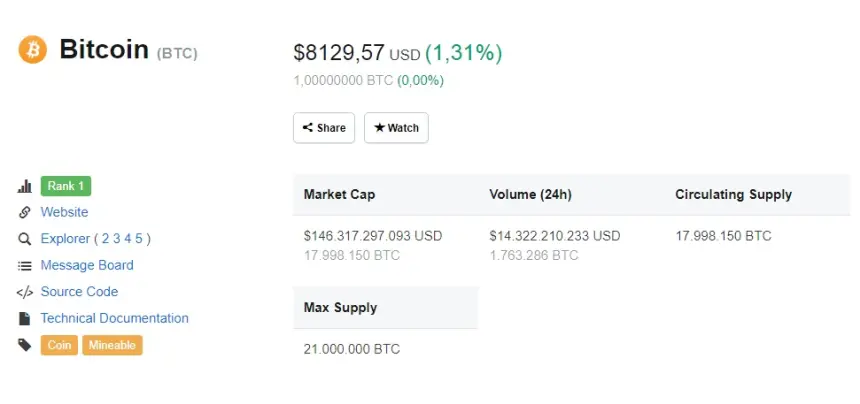Screen dimensions: 860x404
Task: Click the code brackets icon beside Source Code
Action: [25, 292]
